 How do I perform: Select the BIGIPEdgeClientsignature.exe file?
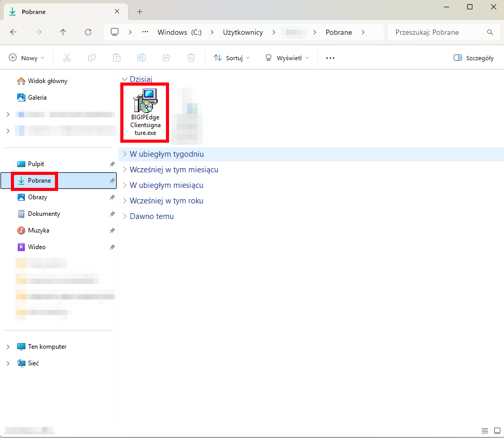pos(145,112)
